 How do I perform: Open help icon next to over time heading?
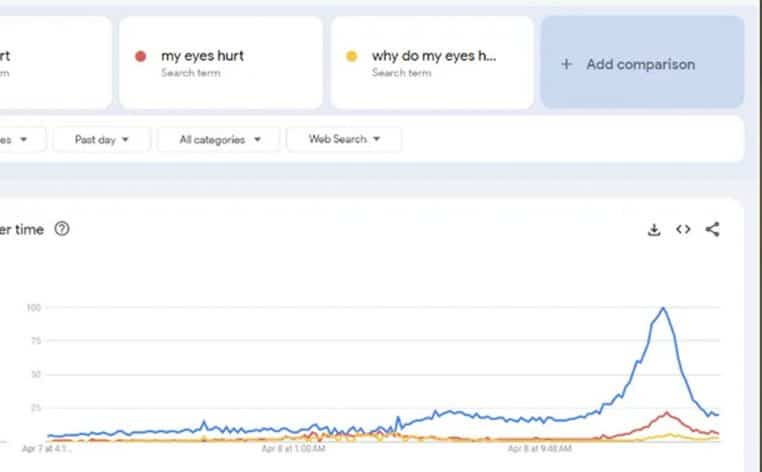pyautogui.click(x=62, y=228)
